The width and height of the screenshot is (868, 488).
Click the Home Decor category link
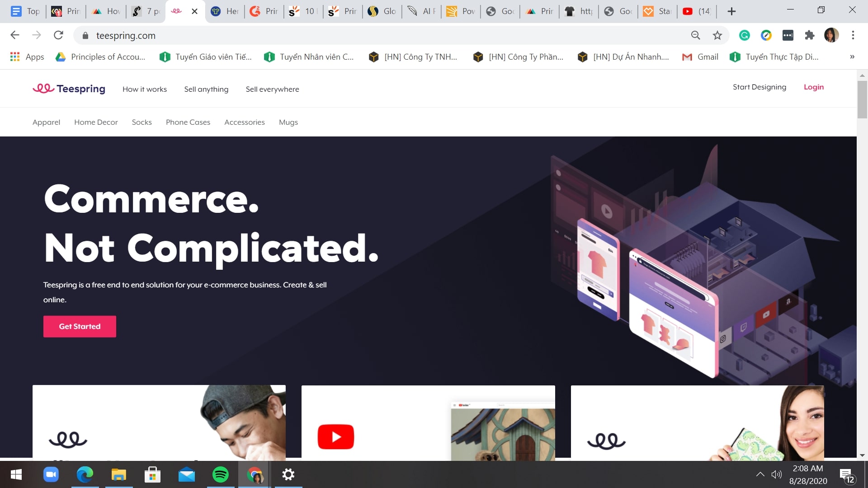point(96,122)
